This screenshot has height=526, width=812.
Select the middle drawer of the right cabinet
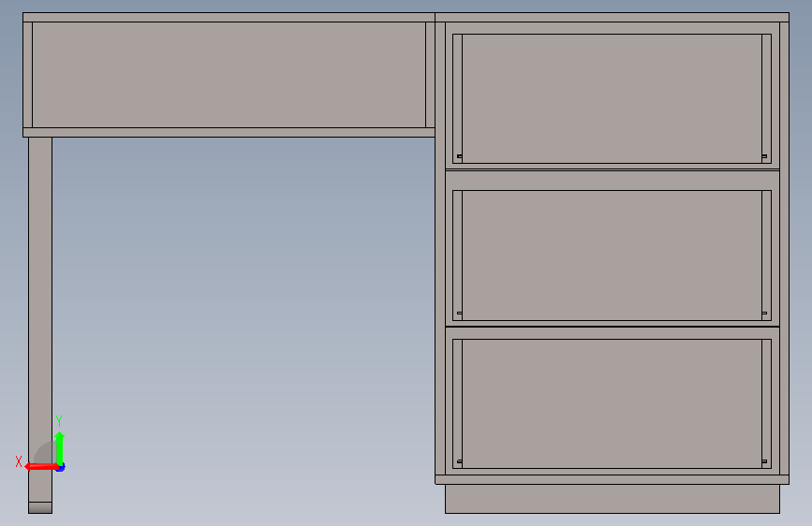click(613, 256)
